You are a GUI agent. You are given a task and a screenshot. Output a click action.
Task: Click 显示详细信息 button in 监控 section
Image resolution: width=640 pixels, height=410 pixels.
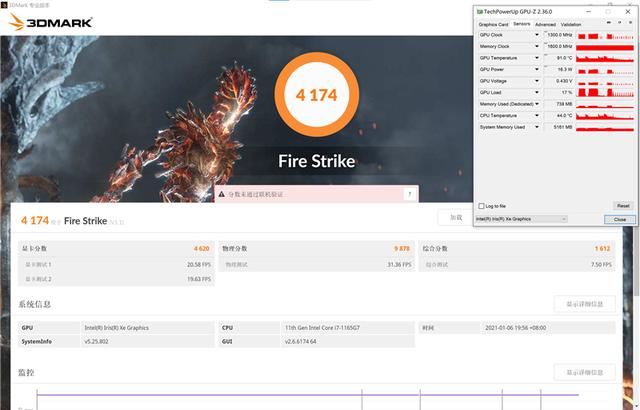click(x=584, y=372)
